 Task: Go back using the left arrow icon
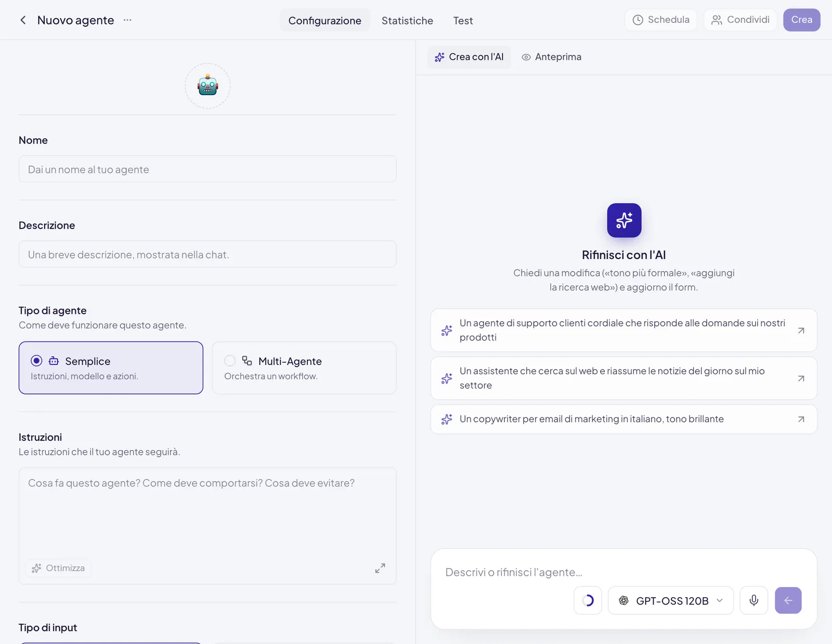click(x=23, y=20)
